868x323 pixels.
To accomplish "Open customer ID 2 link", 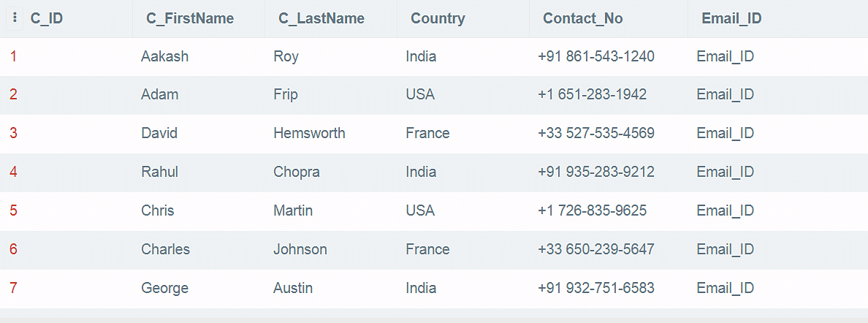I will (13, 95).
